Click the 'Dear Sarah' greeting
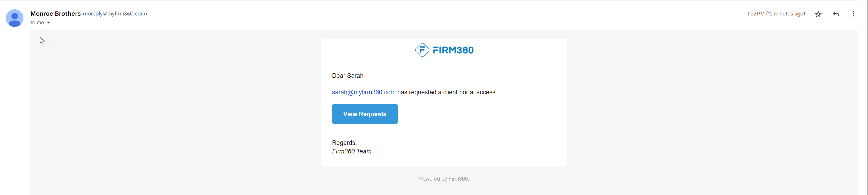This screenshot has height=195, width=868. (347, 76)
